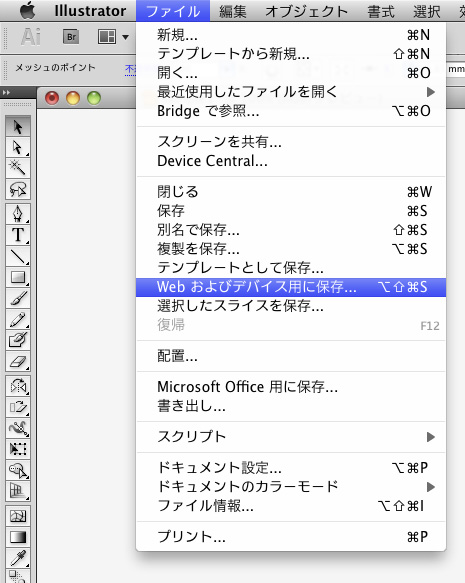Select the Direct Selection tool (white arrow)

point(18,147)
